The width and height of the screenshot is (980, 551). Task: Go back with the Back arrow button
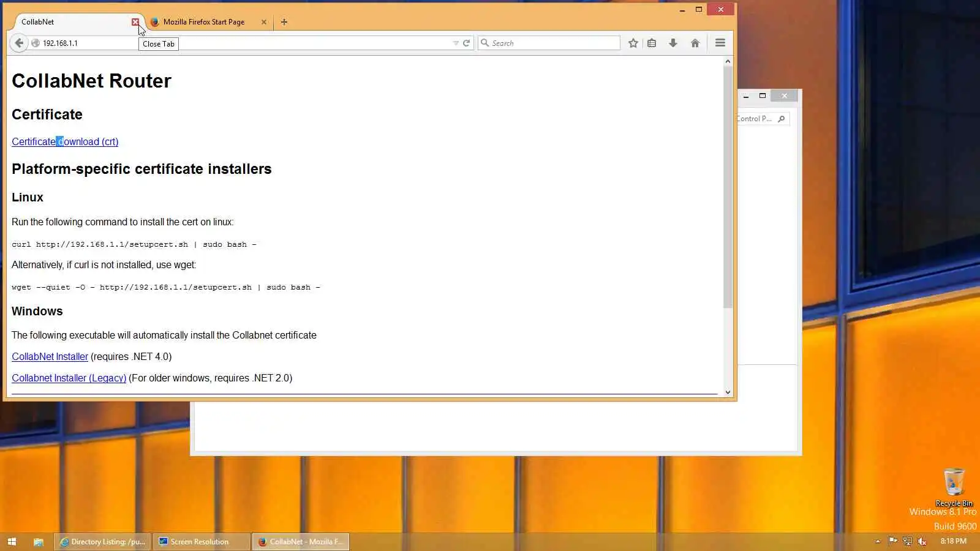pos(19,43)
